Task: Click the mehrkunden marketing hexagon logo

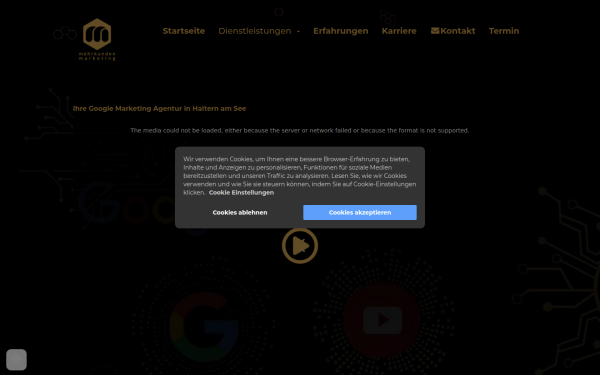Action: point(97,39)
